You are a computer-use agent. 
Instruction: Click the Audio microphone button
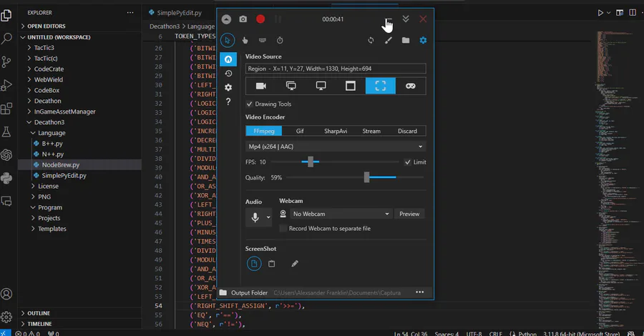(x=255, y=217)
